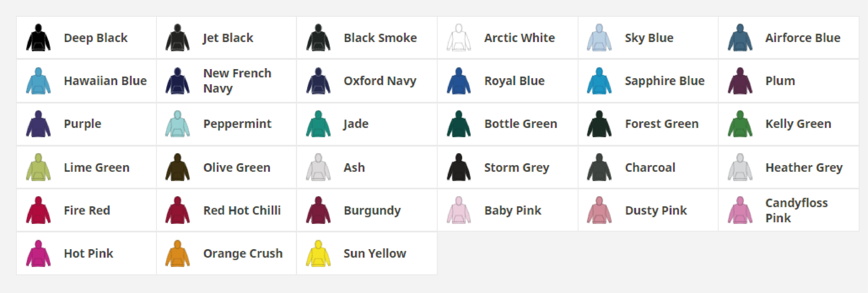Choose the Bottle Green text label
868x293 pixels.
coord(521,124)
